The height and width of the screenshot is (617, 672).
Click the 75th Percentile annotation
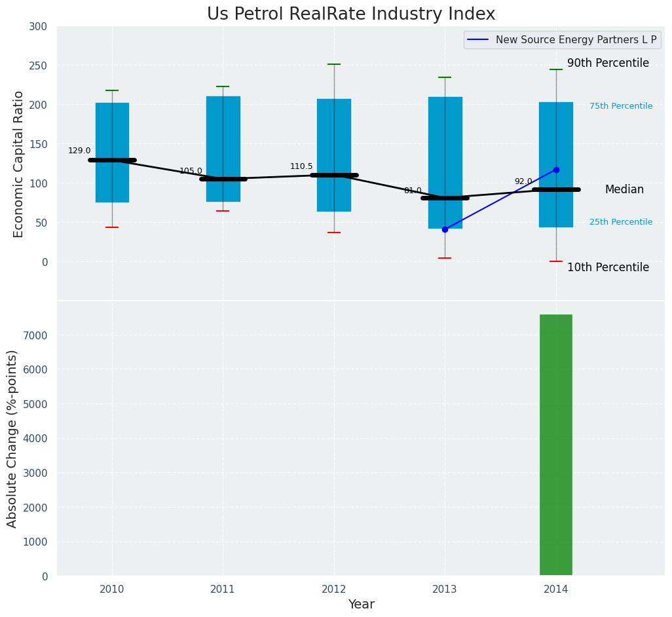pos(620,106)
